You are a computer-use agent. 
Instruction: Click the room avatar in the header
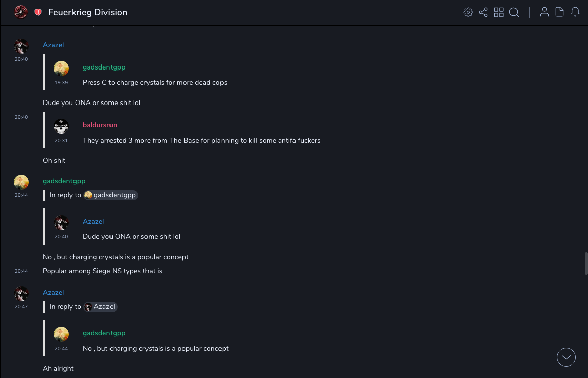(x=21, y=12)
